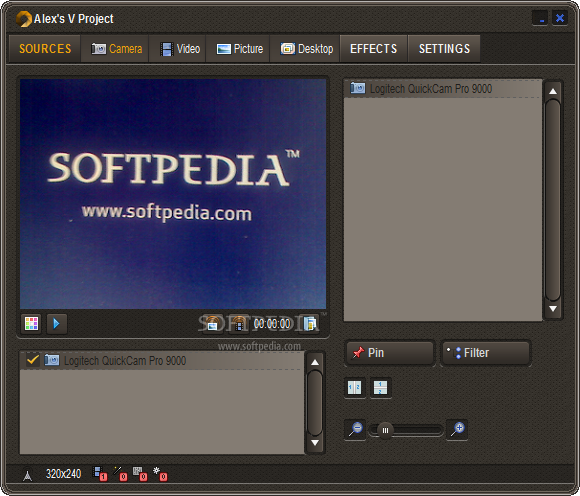The image size is (580, 496).
Task: Click the antenna broadcast icon in status bar
Action: pos(27,475)
